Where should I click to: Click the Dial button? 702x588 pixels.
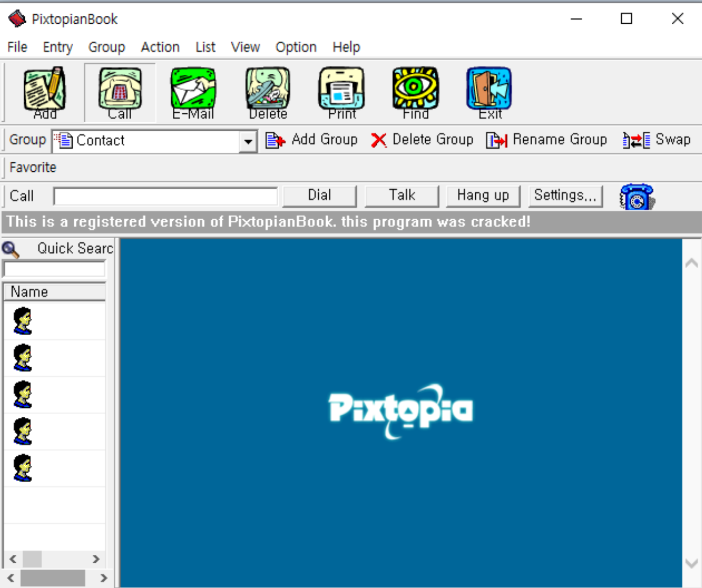coord(319,196)
